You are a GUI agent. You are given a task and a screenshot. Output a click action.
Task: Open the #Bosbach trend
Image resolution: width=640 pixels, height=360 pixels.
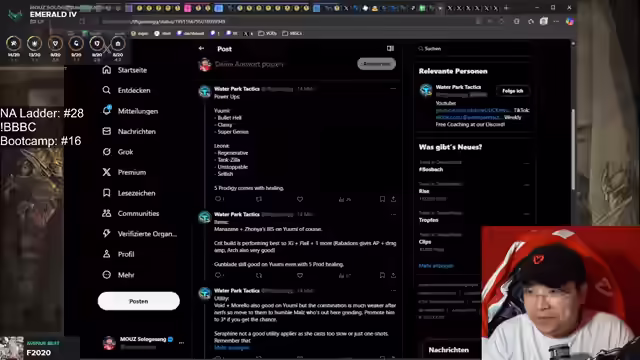[431, 169]
